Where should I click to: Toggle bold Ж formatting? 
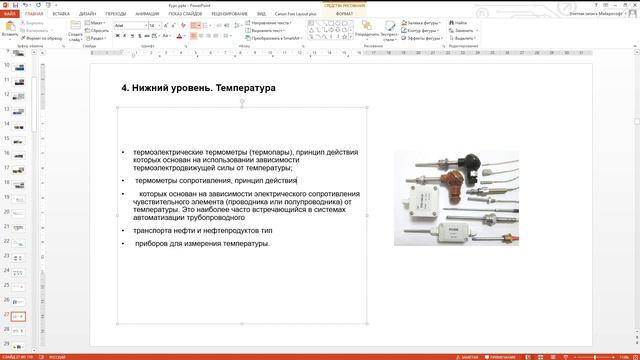click(x=118, y=36)
